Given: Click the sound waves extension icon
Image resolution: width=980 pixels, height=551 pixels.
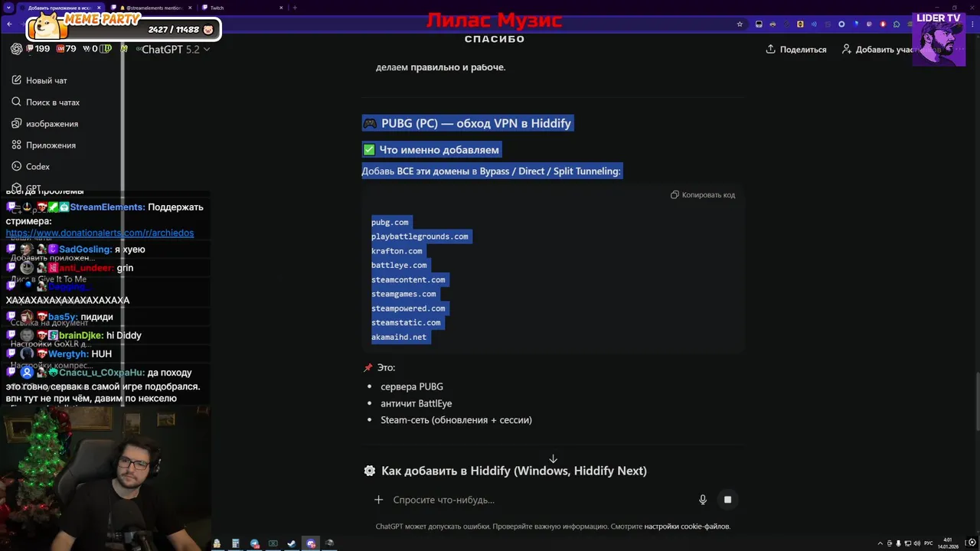Looking at the screenshot, I should click(814, 24).
